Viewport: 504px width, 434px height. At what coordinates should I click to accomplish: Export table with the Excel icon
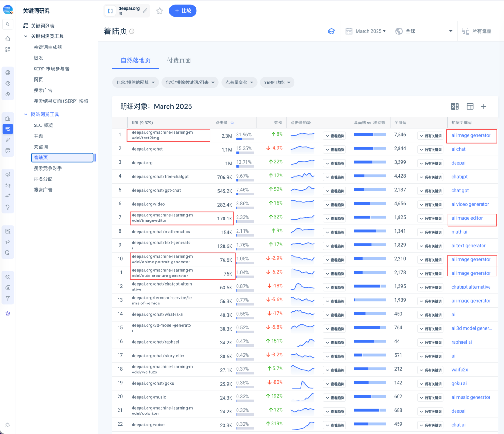pyautogui.click(x=455, y=106)
